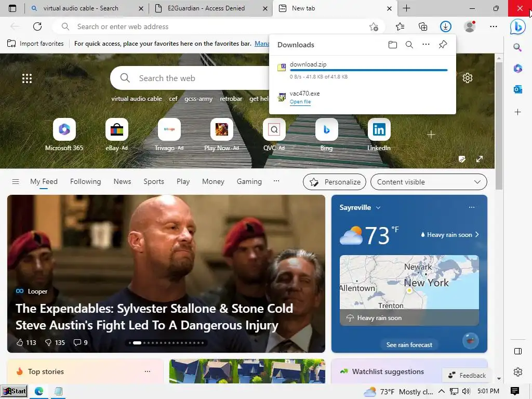The height and width of the screenshot is (399, 532).
Task: Search downloads with magnifier icon
Action: pyautogui.click(x=409, y=45)
